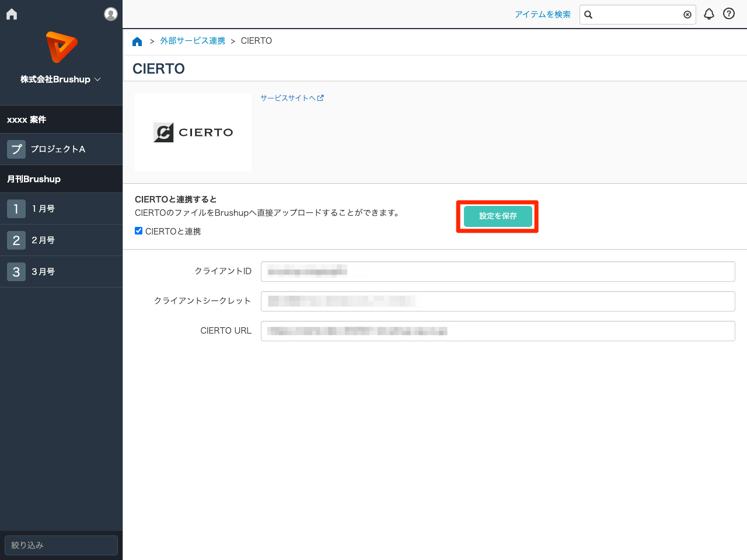Click the 設定を保存 button
Viewport: 747px width, 560px height.
pyautogui.click(x=498, y=216)
